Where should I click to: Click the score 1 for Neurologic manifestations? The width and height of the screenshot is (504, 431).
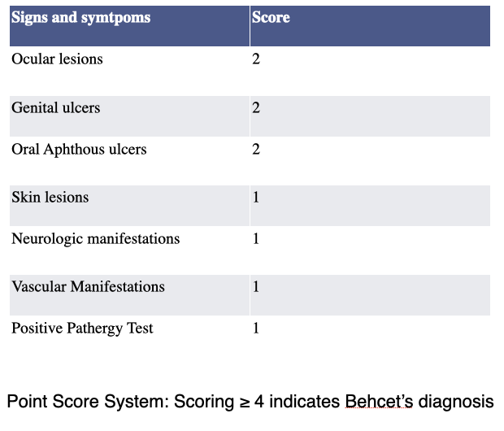(x=256, y=239)
